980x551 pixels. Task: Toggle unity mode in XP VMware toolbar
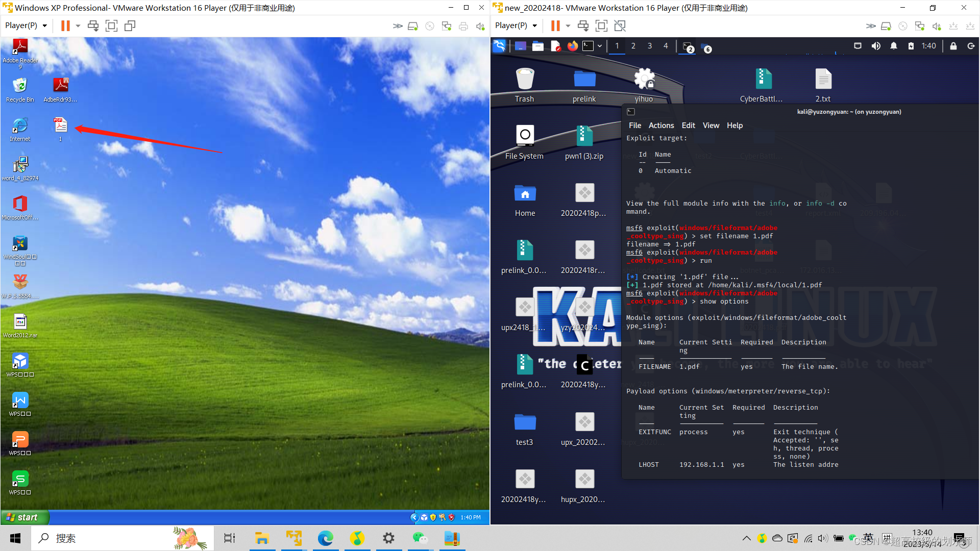pyautogui.click(x=130, y=26)
